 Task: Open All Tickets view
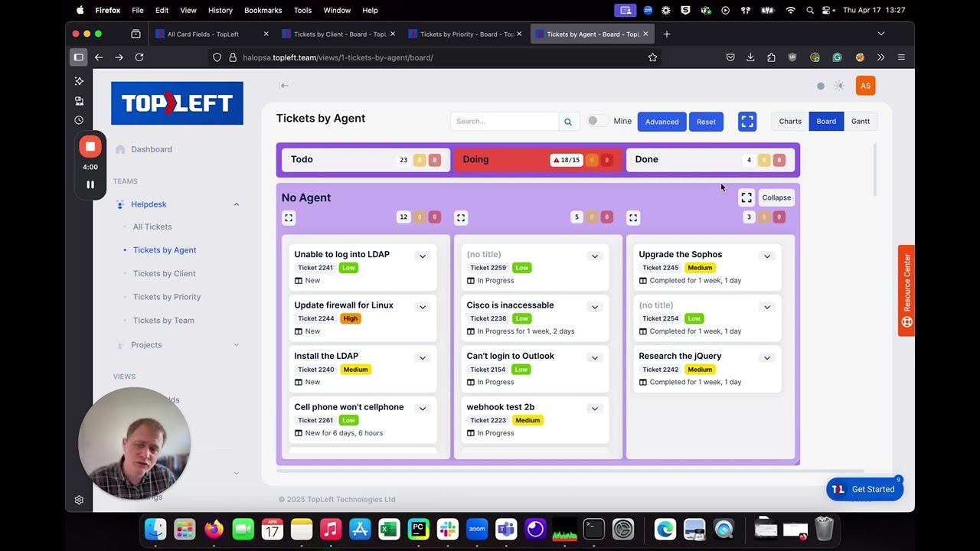(152, 227)
